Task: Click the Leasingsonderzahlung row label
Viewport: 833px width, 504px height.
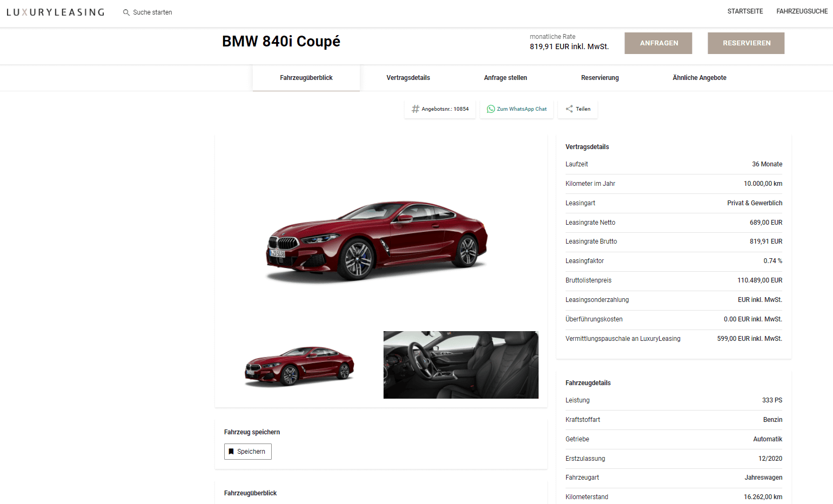Action: pyautogui.click(x=597, y=300)
